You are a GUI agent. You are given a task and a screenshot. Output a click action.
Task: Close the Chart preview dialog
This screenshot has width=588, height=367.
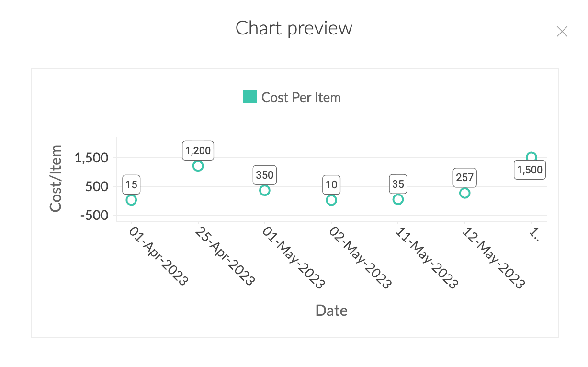coord(562,32)
